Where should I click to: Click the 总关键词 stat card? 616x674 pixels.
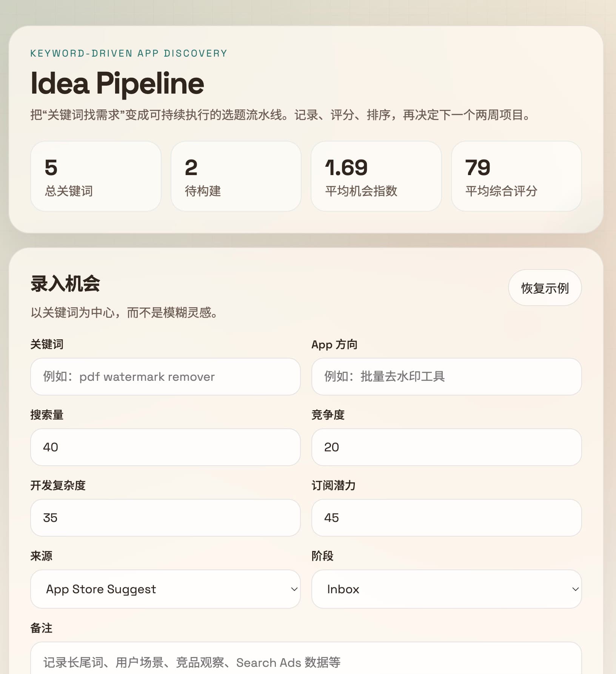coord(96,176)
